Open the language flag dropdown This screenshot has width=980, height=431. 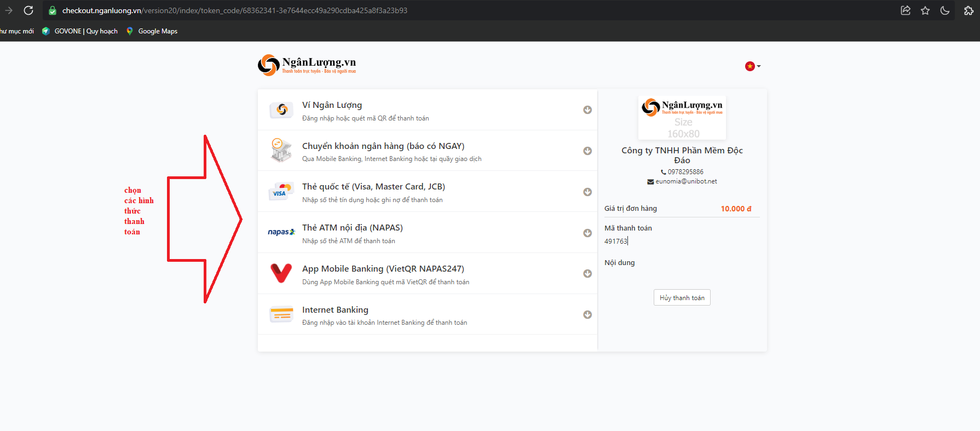(753, 66)
